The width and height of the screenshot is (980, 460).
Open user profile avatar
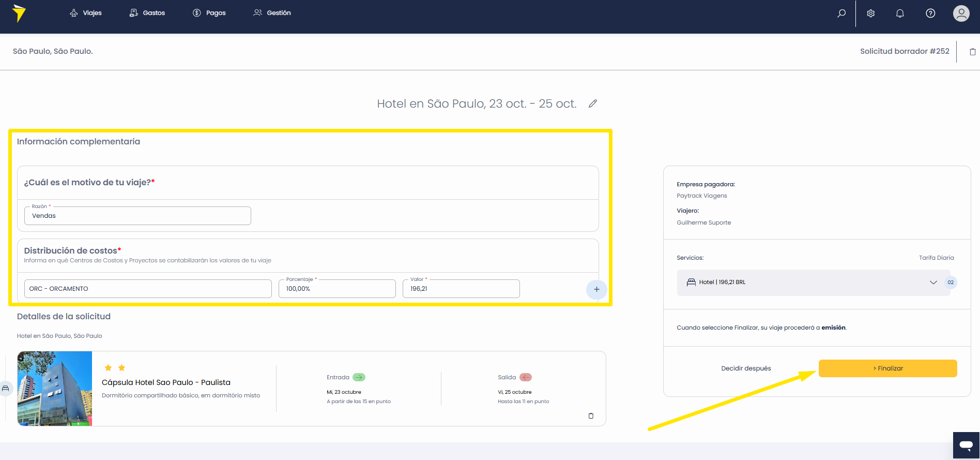pyautogui.click(x=961, y=13)
